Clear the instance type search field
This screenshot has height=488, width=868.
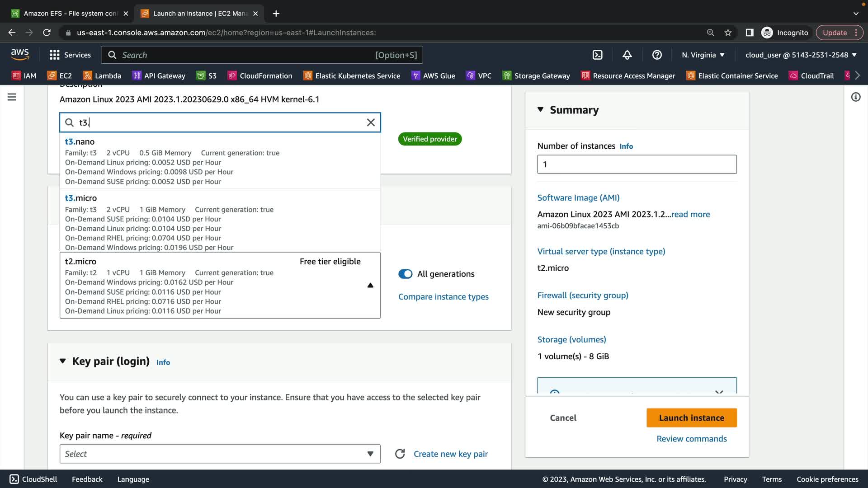[371, 122]
